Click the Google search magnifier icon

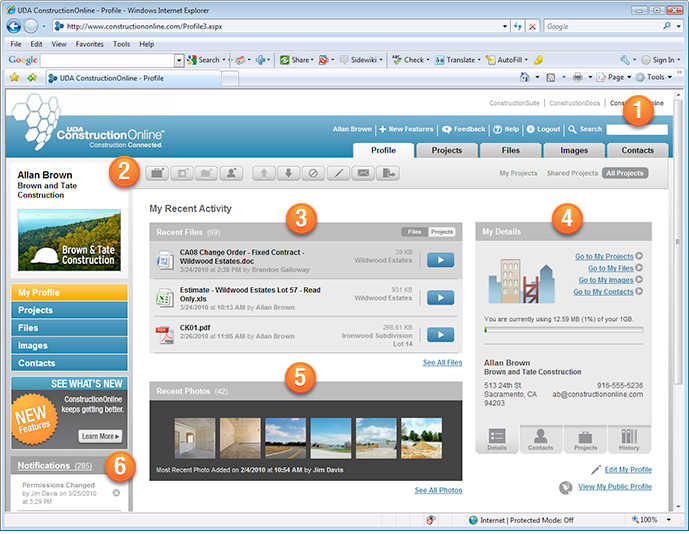pos(667,26)
